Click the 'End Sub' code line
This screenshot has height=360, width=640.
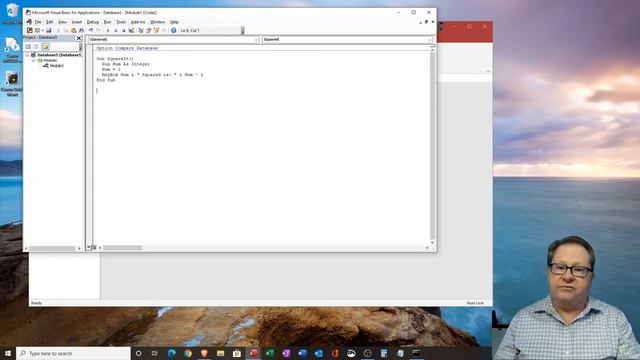(x=106, y=80)
